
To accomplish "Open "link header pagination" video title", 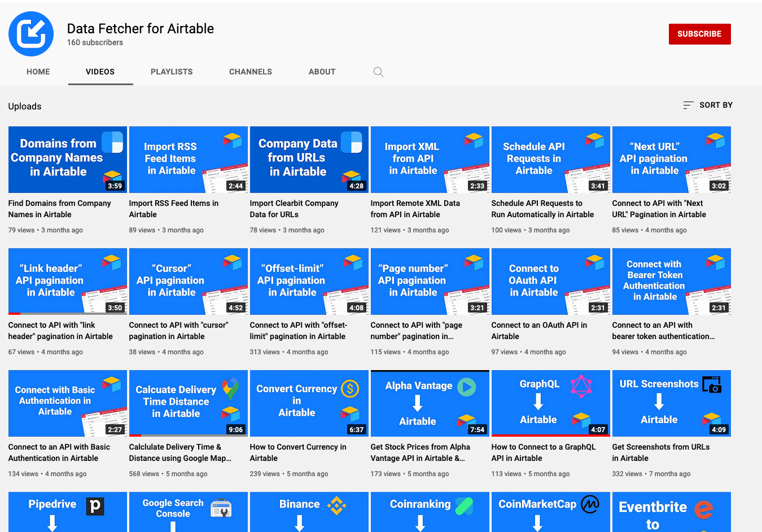I will click(60, 331).
